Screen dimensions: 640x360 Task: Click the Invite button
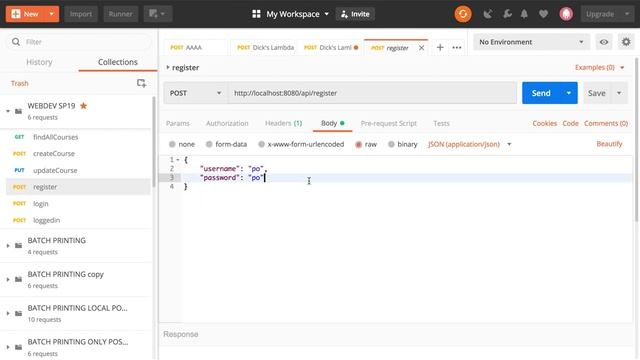coord(355,14)
